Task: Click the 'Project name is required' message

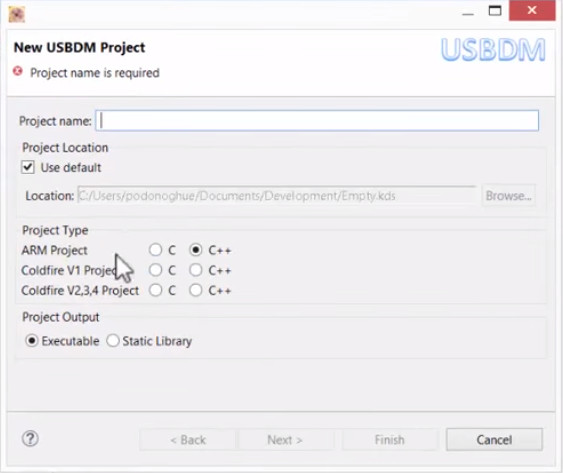Action: (x=95, y=73)
